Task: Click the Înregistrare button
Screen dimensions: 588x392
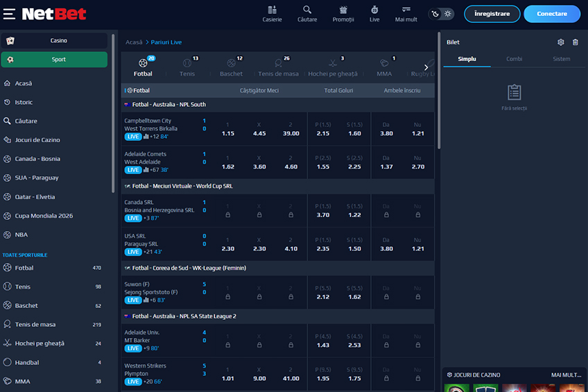Action: coord(492,14)
